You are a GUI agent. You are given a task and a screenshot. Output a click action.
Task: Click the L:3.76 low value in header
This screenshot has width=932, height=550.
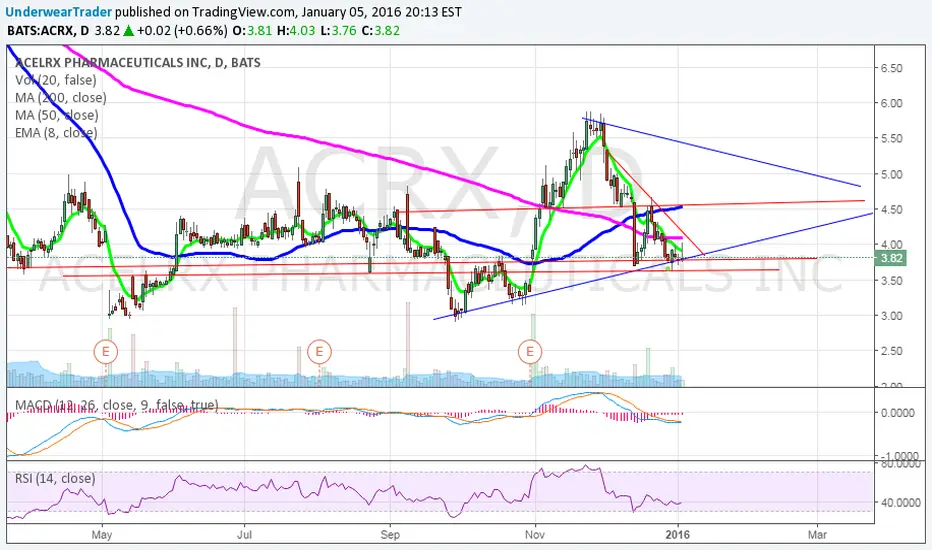pos(338,30)
